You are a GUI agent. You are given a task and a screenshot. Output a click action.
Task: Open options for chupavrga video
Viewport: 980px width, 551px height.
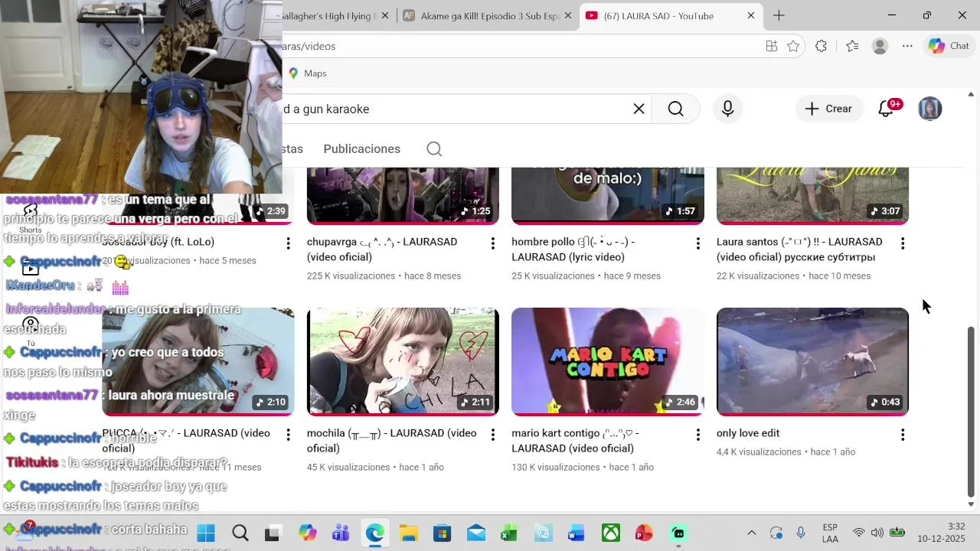492,243
